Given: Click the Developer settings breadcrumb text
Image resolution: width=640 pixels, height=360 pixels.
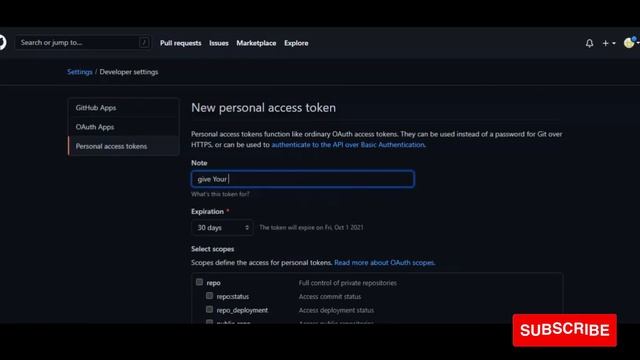Looking at the screenshot, I should point(129,72).
